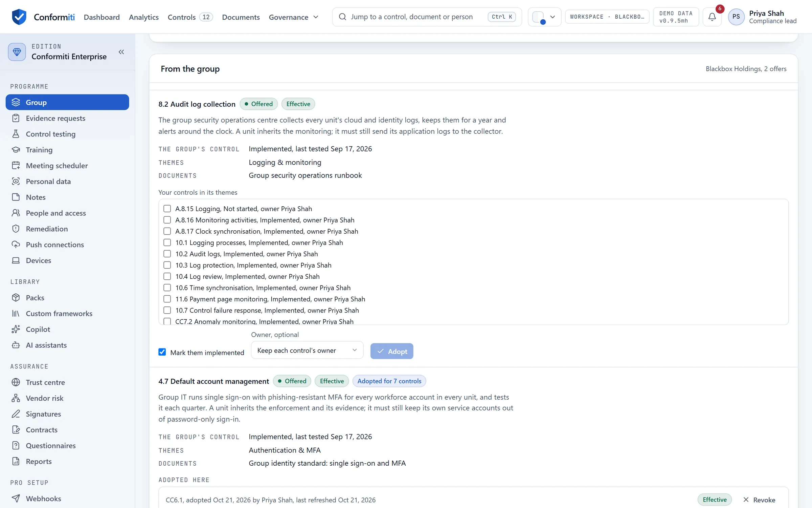Expand the Governance menu
This screenshot has width=812, height=508.
pos(294,17)
